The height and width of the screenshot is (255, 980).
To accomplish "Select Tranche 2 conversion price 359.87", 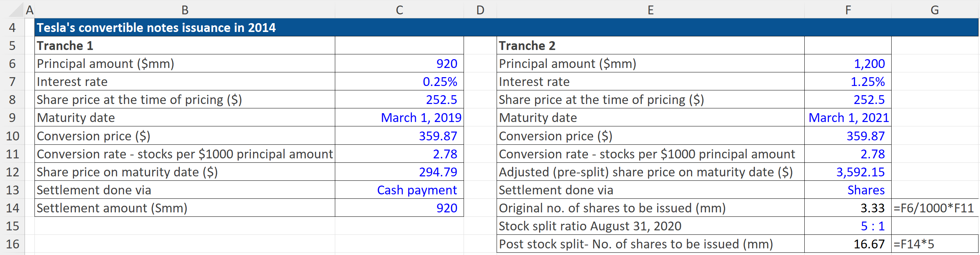I will [x=848, y=136].
